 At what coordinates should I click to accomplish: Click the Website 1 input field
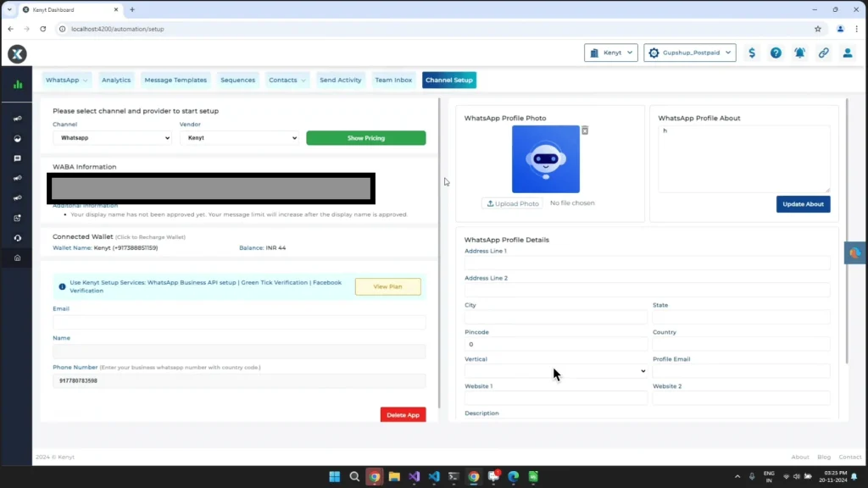[556, 398]
